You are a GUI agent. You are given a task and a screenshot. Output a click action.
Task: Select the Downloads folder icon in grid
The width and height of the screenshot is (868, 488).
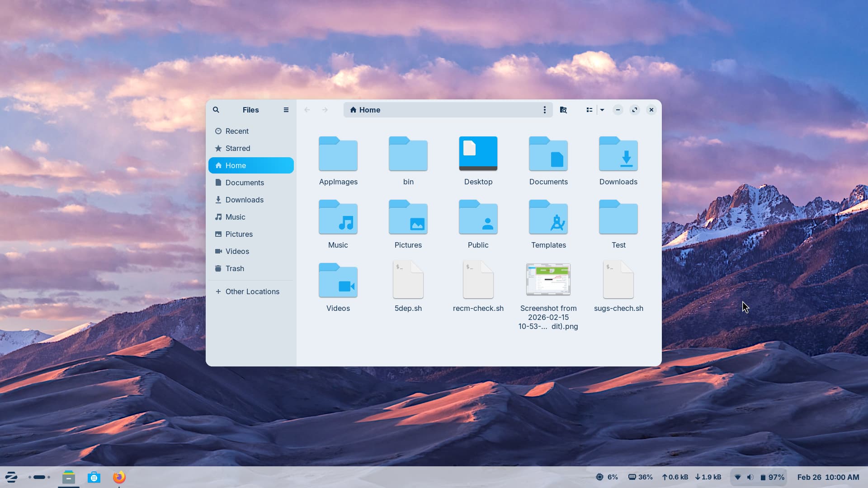(x=618, y=154)
